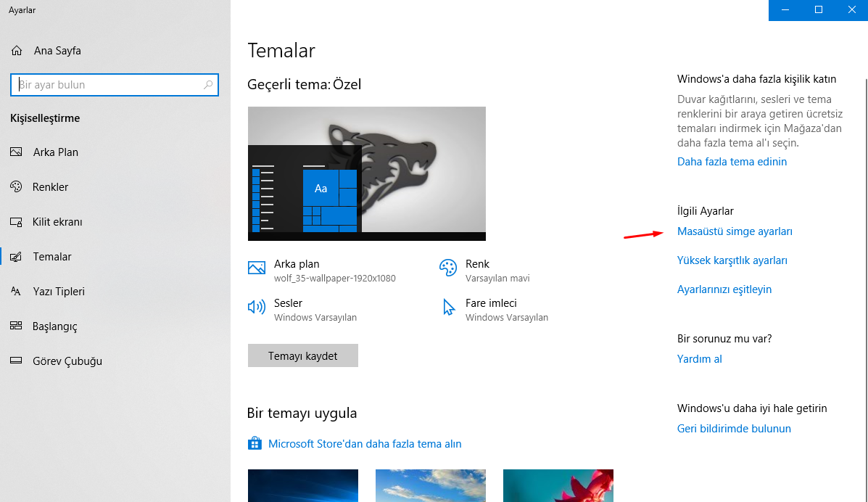Click the Ayarlarınızı eşitleyin link

tap(724, 289)
